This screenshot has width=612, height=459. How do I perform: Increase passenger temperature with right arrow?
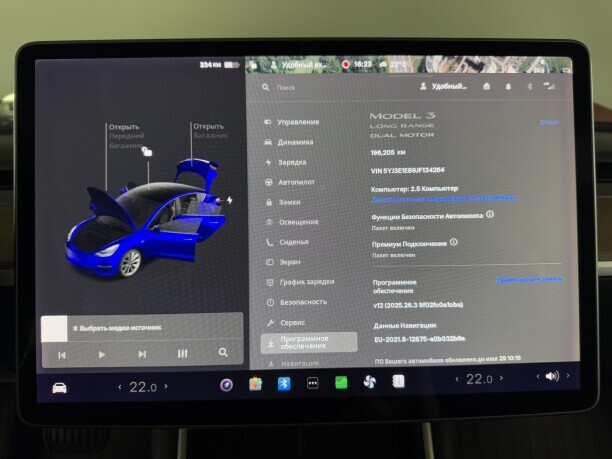click(x=501, y=378)
